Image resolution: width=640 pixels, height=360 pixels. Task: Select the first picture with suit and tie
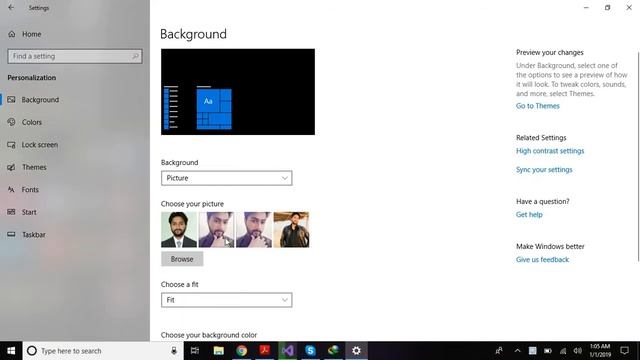(179, 229)
